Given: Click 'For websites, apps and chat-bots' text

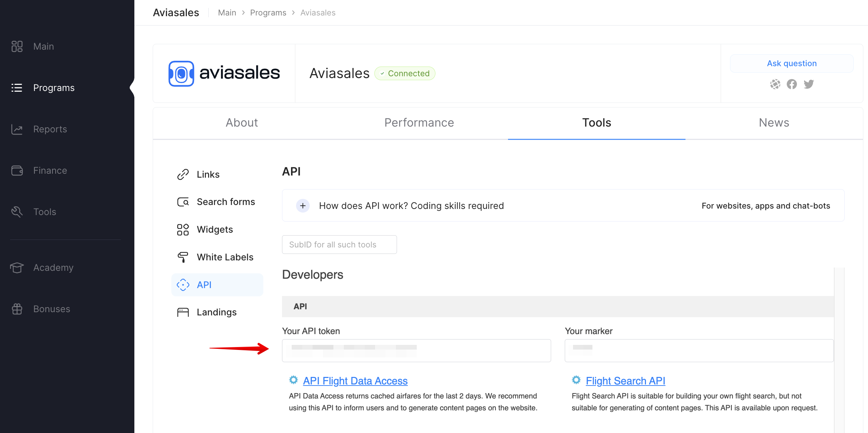Looking at the screenshot, I should (x=766, y=206).
